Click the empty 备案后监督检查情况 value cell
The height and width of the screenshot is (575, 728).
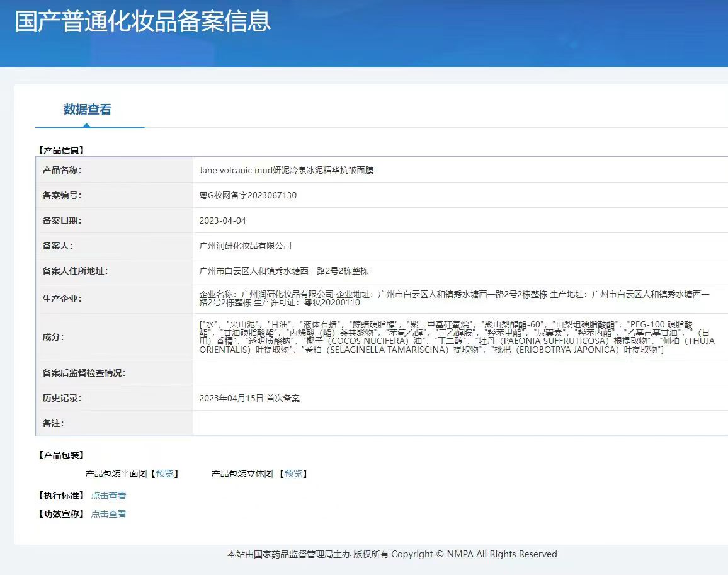[460, 373]
